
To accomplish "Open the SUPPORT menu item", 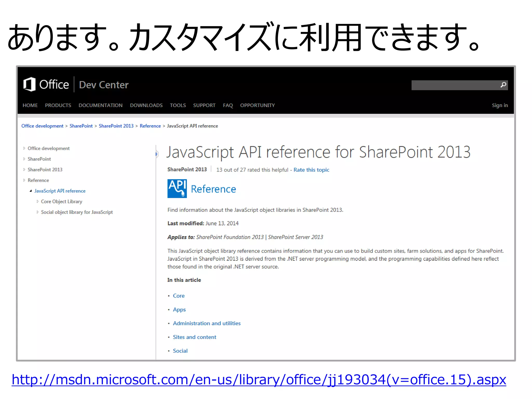I will pos(204,105).
